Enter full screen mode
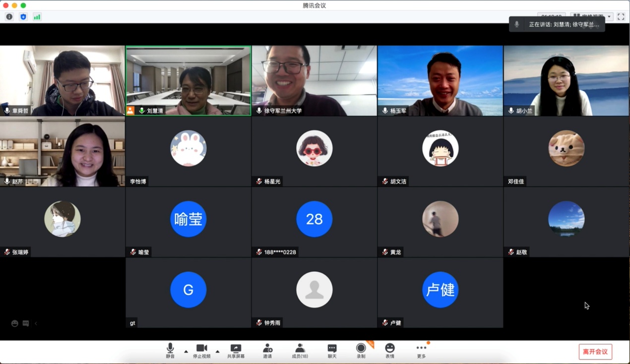 point(621,17)
